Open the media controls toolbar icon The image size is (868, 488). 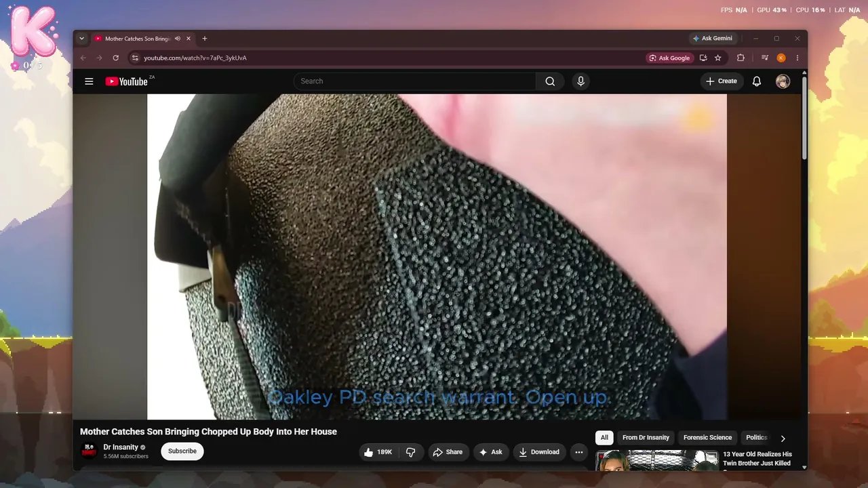tap(765, 58)
